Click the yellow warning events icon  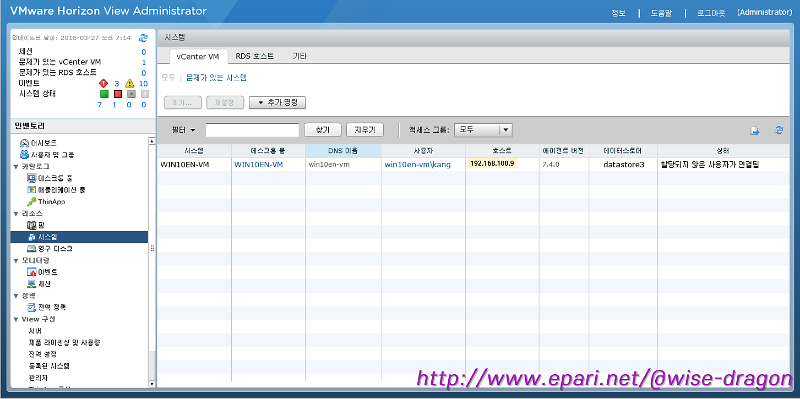[130, 83]
